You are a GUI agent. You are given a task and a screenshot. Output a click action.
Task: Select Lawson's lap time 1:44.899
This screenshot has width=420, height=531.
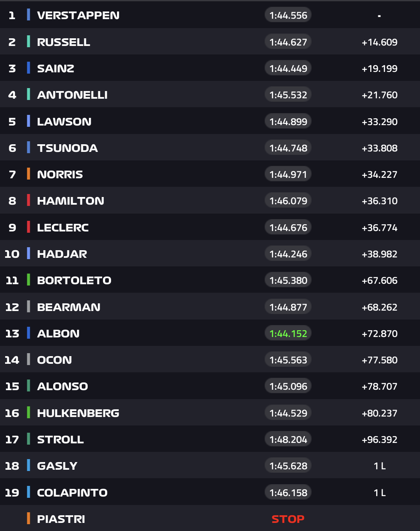point(288,122)
